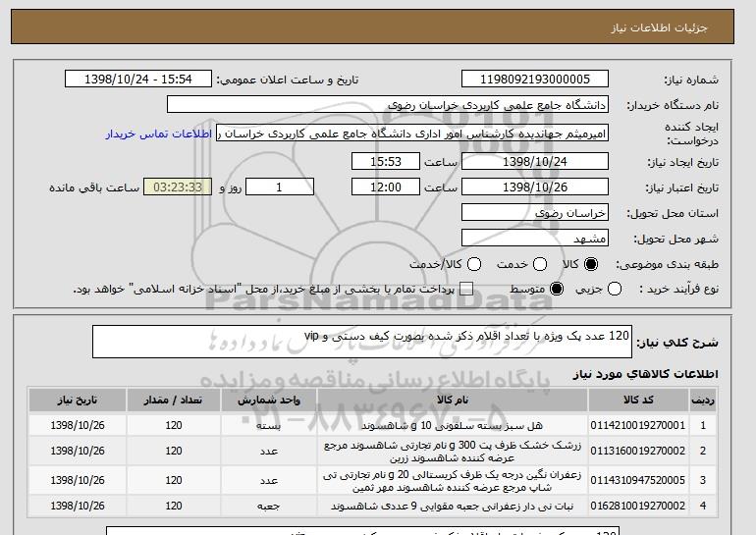This screenshot has height=535, width=756.
Task: Click the زرشک خشک item name
Action: 453,452
